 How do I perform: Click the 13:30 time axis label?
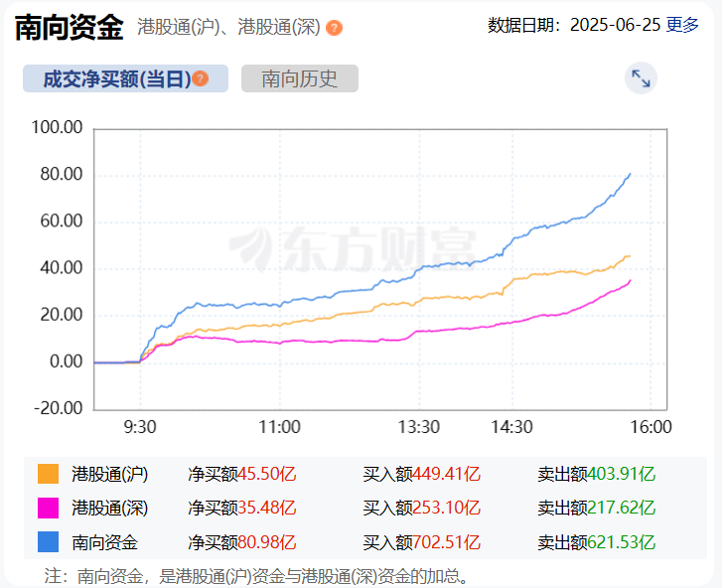(x=419, y=427)
